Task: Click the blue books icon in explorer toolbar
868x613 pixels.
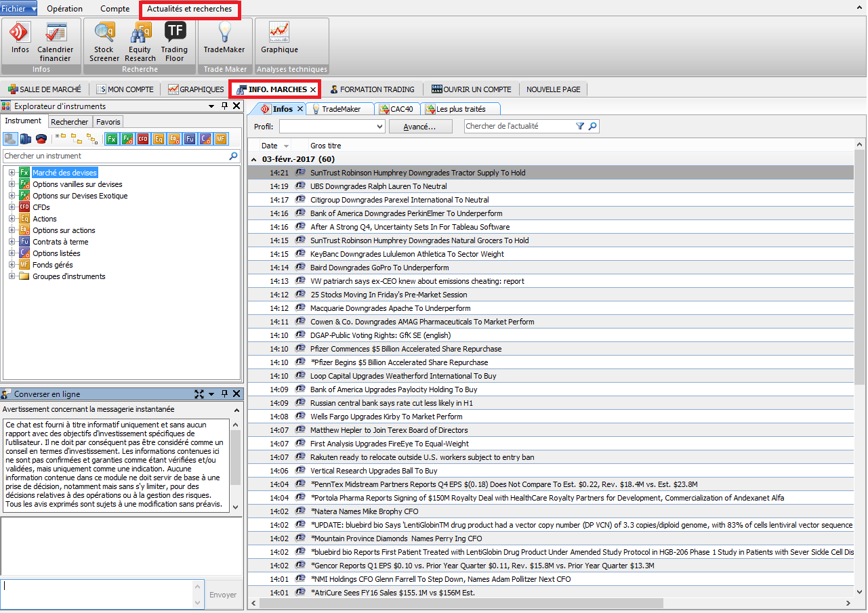Action: [x=26, y=139]
